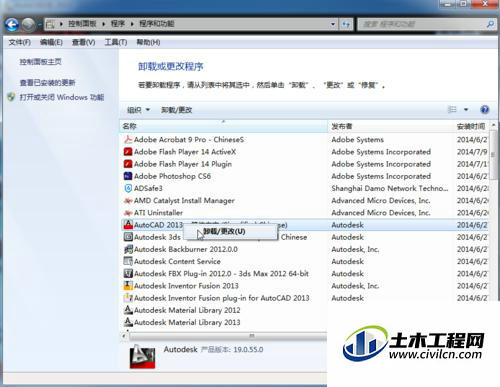500x387 pixels.
Task: Open the 帮助(H) menu
Action: point(148,42)
